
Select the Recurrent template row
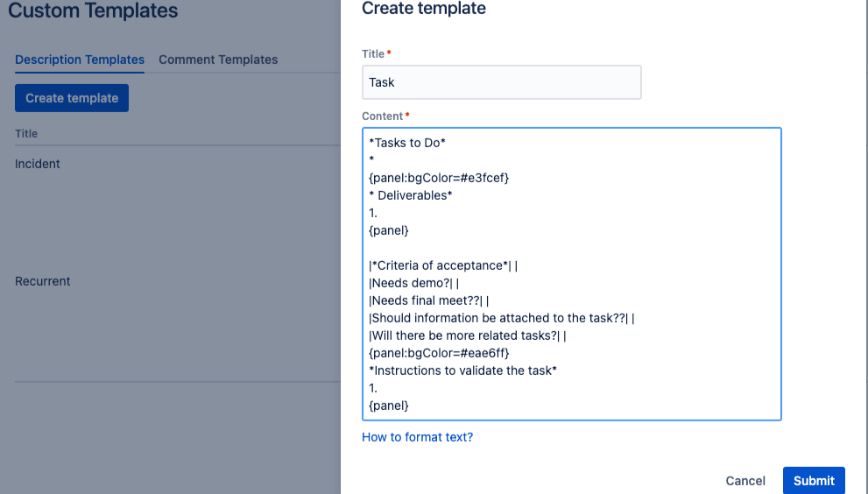43,281
